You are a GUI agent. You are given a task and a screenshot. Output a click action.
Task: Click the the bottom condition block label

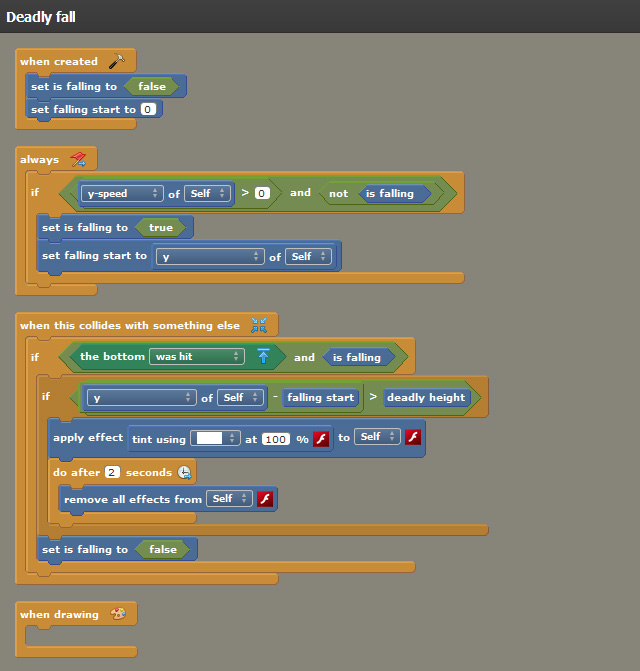pyautogui.click(x=112, y=356)
